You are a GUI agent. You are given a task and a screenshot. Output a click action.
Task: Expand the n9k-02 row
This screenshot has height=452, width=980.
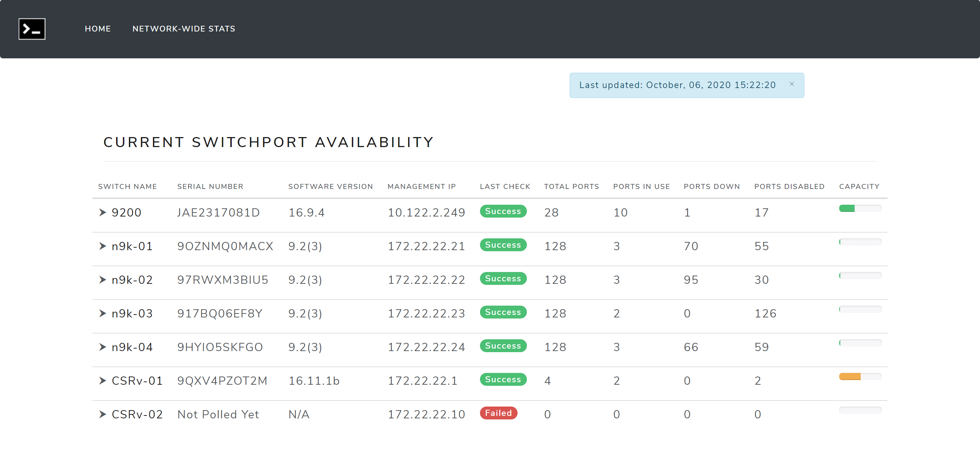102,280
